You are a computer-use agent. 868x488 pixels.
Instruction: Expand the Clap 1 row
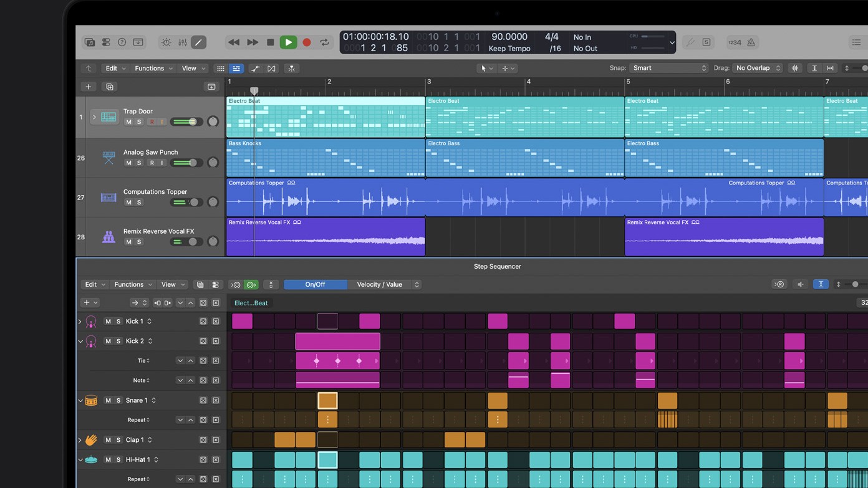(x=80, y=440)
